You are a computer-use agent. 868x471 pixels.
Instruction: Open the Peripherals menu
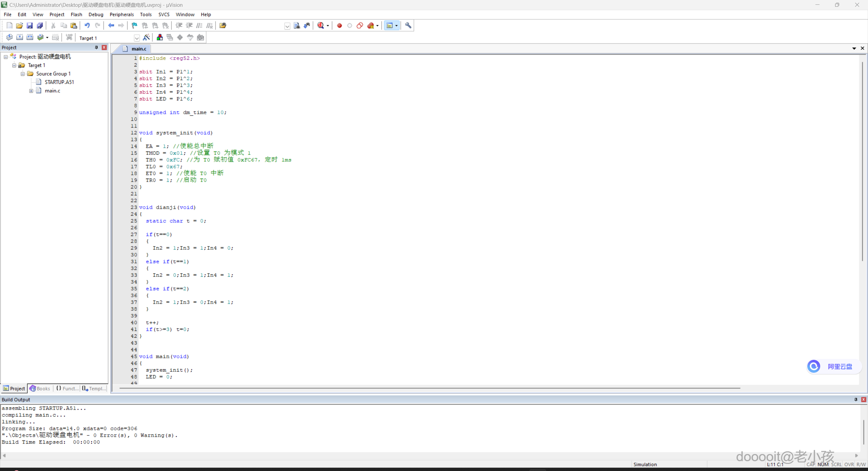pyautogui.click(x=121, y=15)
